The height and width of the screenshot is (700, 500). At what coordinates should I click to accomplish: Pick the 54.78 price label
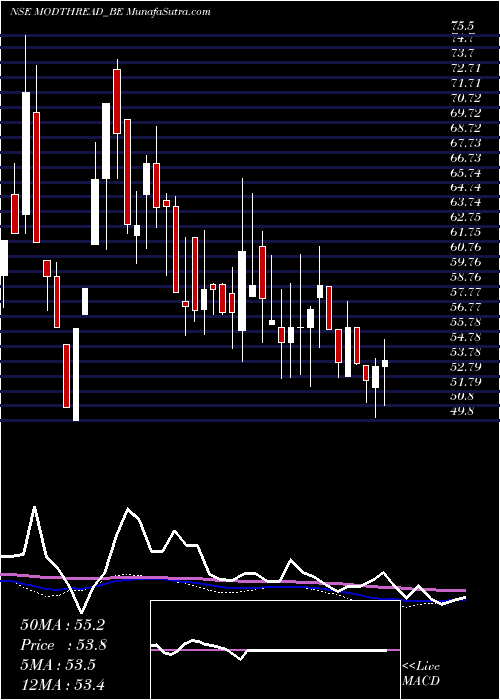tap(465, 337)
